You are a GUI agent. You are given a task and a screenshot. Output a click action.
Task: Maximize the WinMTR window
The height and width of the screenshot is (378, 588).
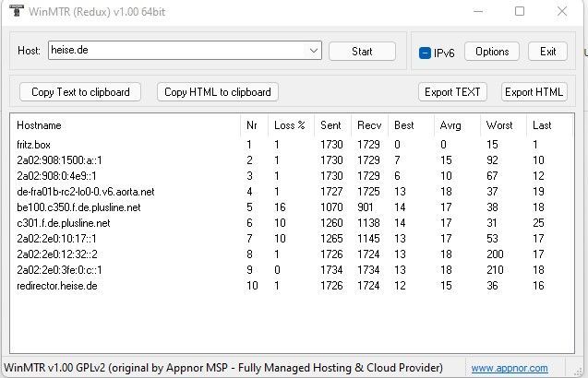coord(520,12)
